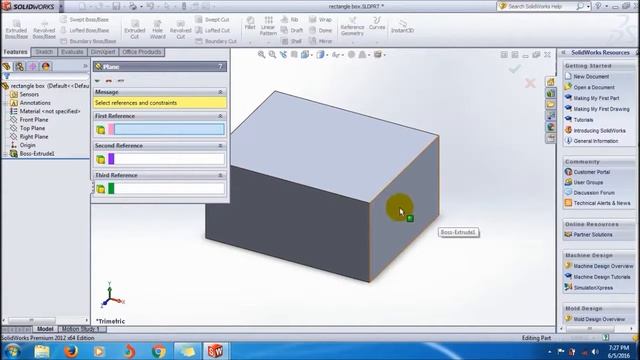Open Chrome from the taskbar

(x=158, y=351)
